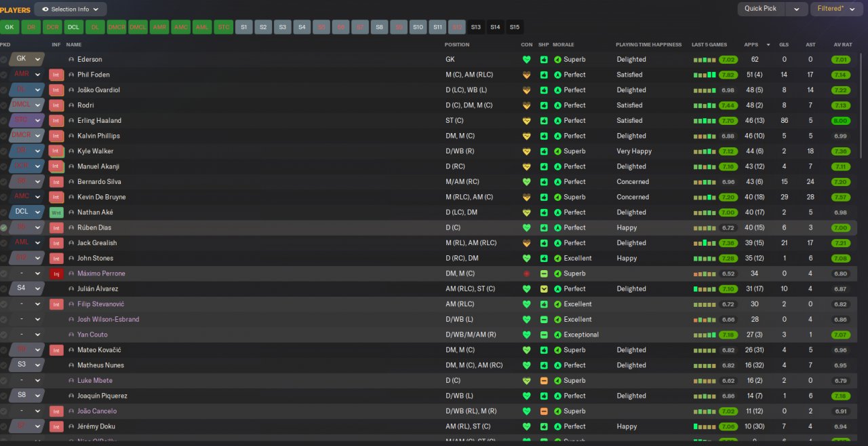Screen dimensions: 868x446
Task: Click Ederson's condition heart icon
Action: 526,60
